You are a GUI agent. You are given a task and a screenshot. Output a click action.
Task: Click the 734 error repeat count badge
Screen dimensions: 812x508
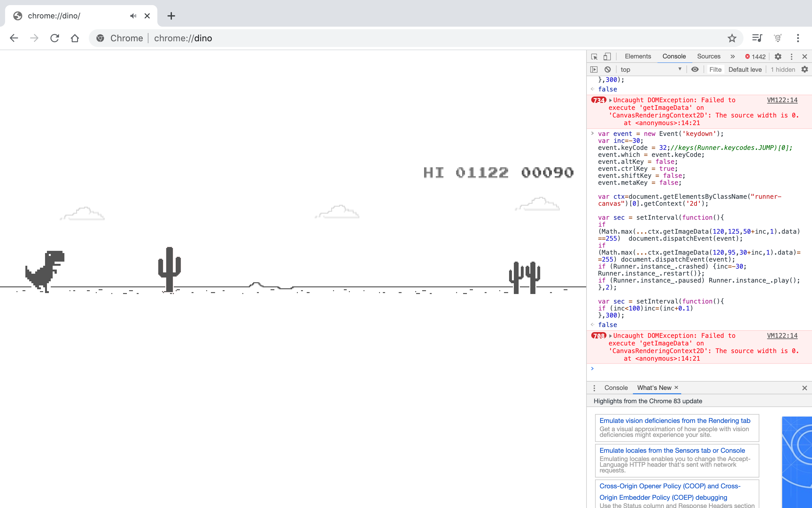[x=599, y=100]
